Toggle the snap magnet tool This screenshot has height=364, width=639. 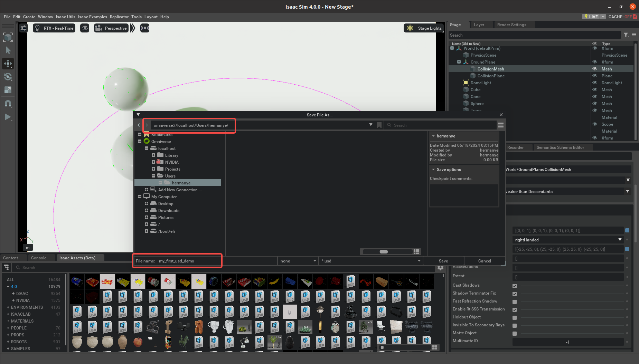[8, 103]
